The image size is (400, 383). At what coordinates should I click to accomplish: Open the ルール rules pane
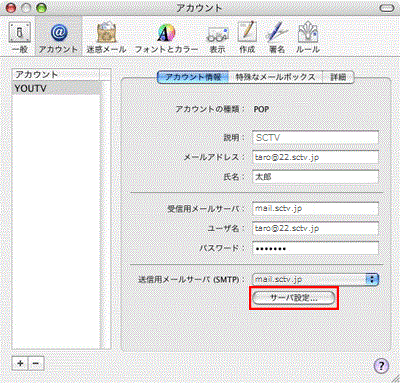coord(308,38)
